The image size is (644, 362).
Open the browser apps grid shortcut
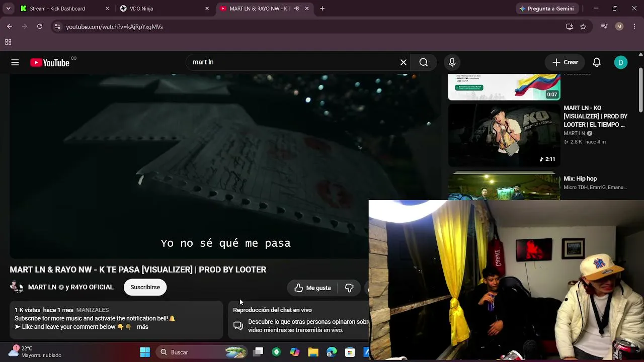click(8, 43)
